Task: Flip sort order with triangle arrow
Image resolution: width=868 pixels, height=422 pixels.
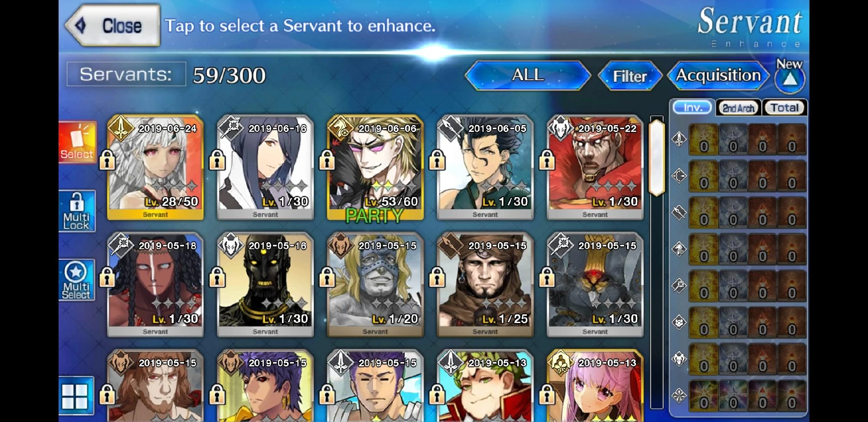Action: pyautogui.click(x=789, y=79)
